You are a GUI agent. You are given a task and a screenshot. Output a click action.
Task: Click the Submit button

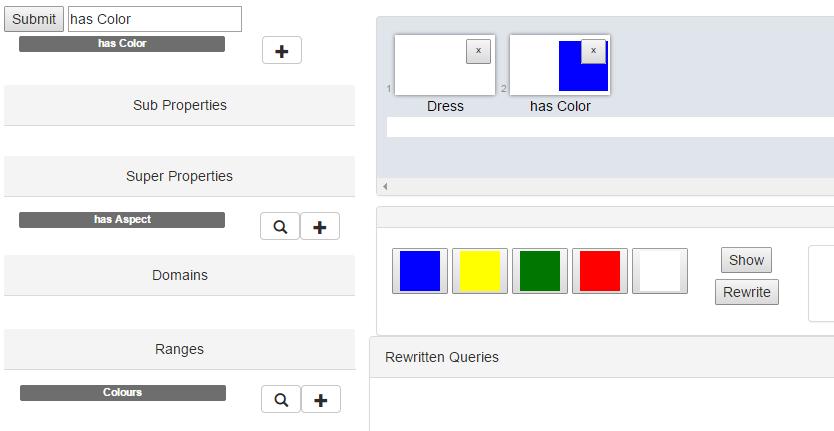[x=34, y=19]
